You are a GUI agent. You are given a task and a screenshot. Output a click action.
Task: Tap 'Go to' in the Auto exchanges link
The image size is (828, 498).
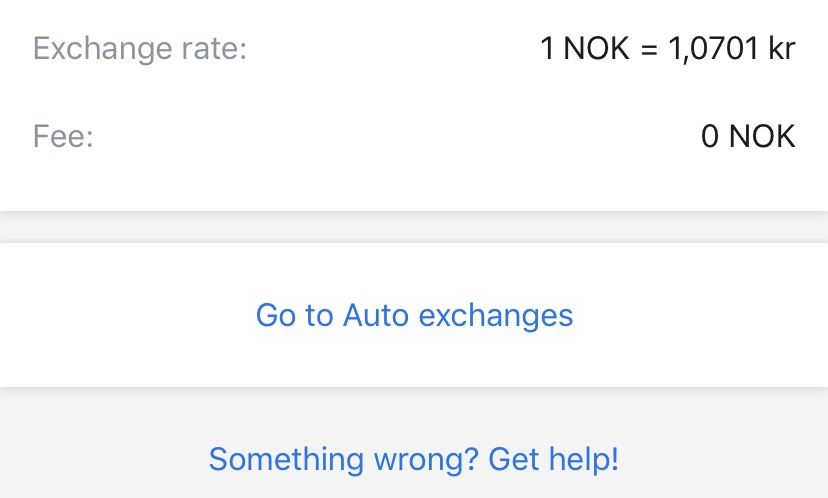pos(294,315)
